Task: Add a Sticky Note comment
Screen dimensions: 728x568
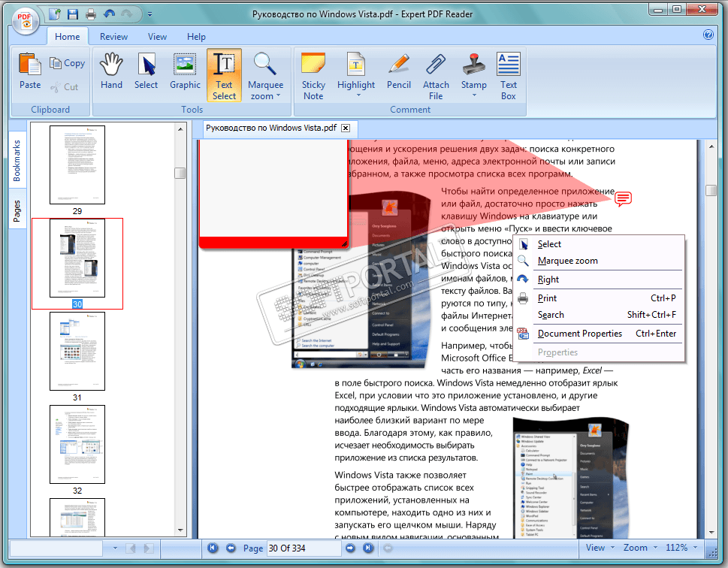Action: (x=313, y=76)
